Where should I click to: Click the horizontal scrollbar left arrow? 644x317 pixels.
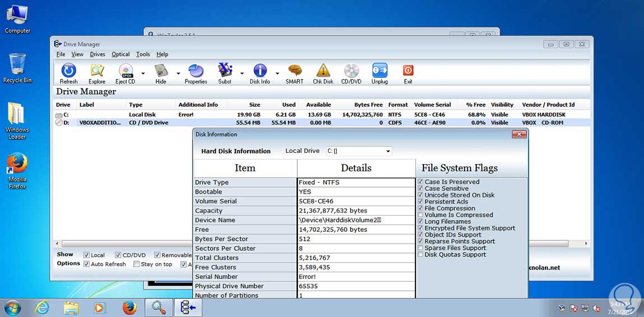(58, 244)
